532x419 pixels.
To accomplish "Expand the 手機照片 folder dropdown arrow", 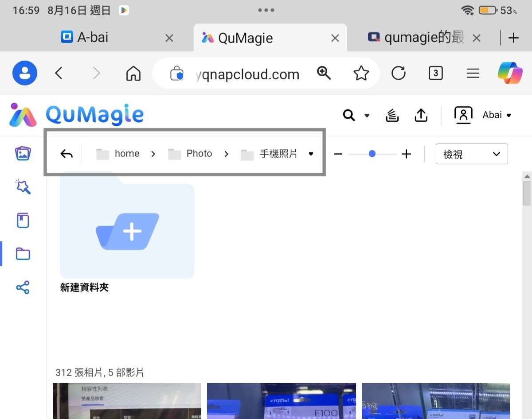I will pyautogui.click(x=311, y=154).
